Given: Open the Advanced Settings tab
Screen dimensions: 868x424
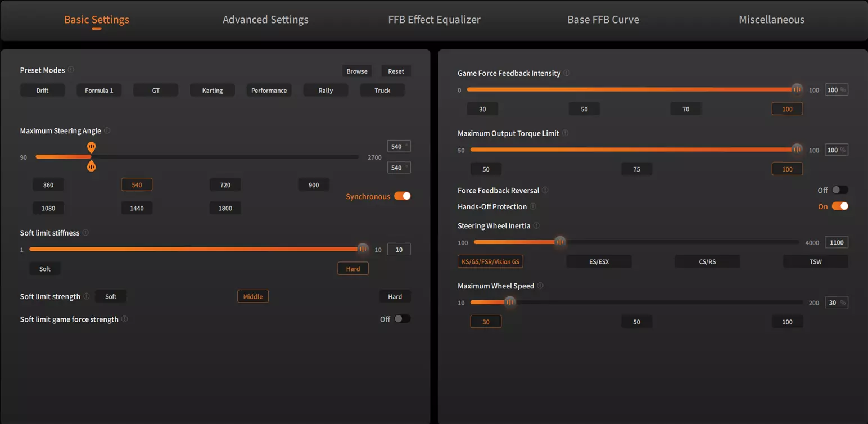Looking at the screenshot, I should [265, 20].
